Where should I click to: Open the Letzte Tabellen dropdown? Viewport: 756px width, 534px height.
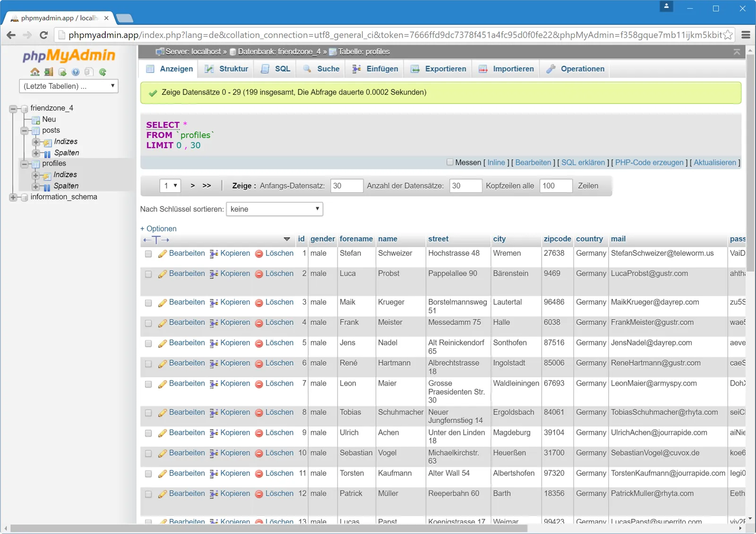click(x=69, y=86)
